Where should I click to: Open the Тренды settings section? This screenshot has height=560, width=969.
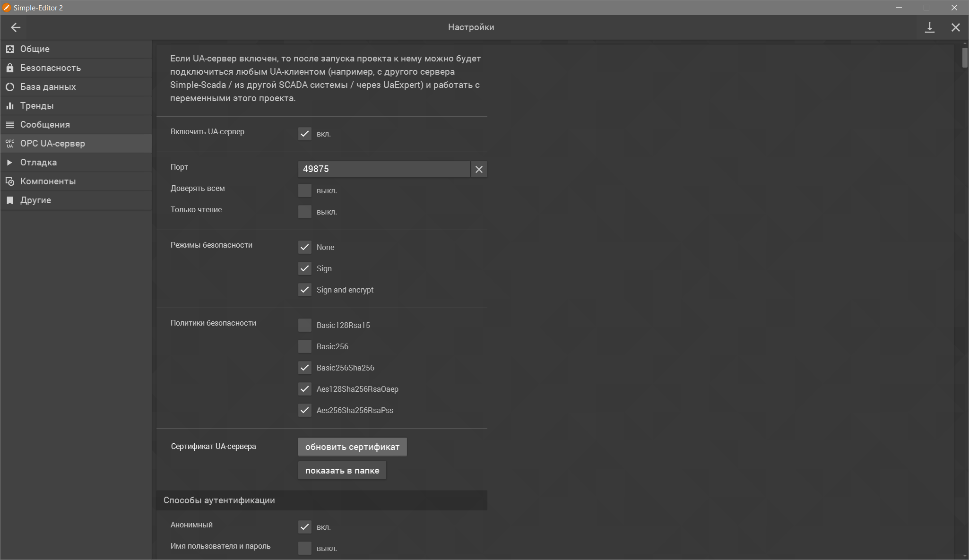coord(76,105)
